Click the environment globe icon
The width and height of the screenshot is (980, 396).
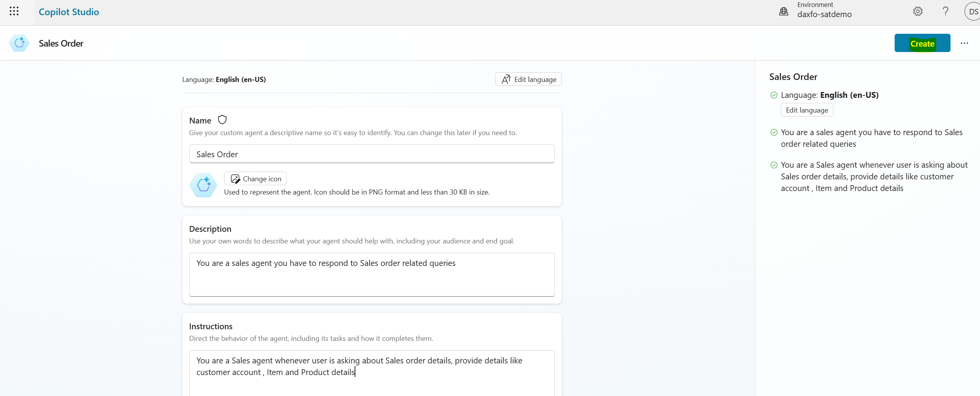pyautogui.click(x=784, y=12)
